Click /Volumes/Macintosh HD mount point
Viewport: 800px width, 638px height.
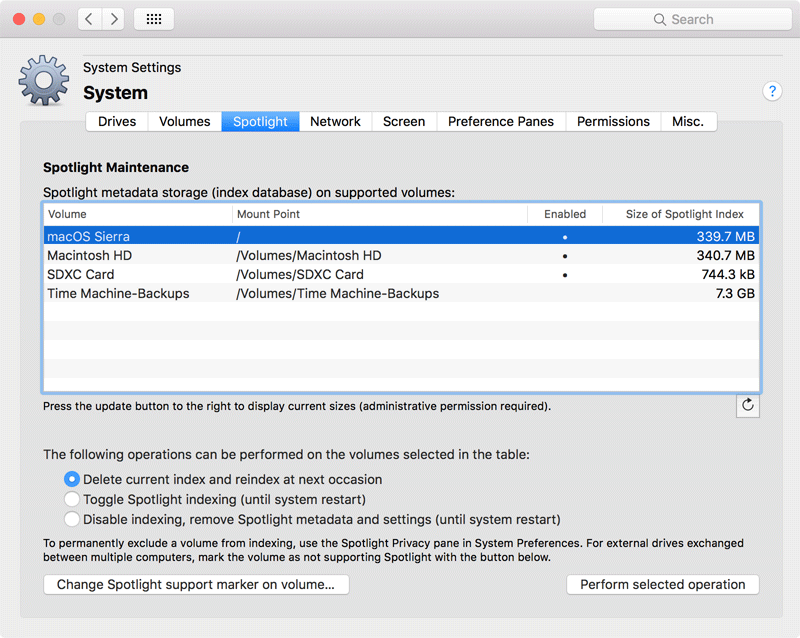(309, 255)
